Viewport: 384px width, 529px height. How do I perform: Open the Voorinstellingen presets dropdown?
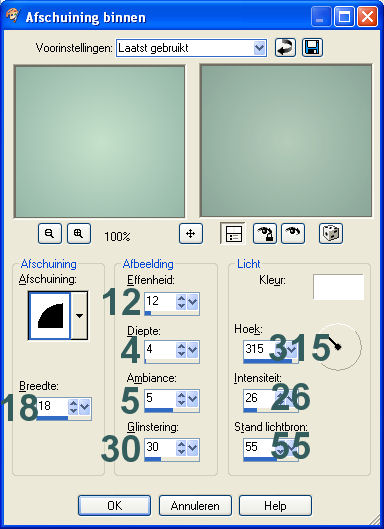pyautogui.click(x=259, y=48)
